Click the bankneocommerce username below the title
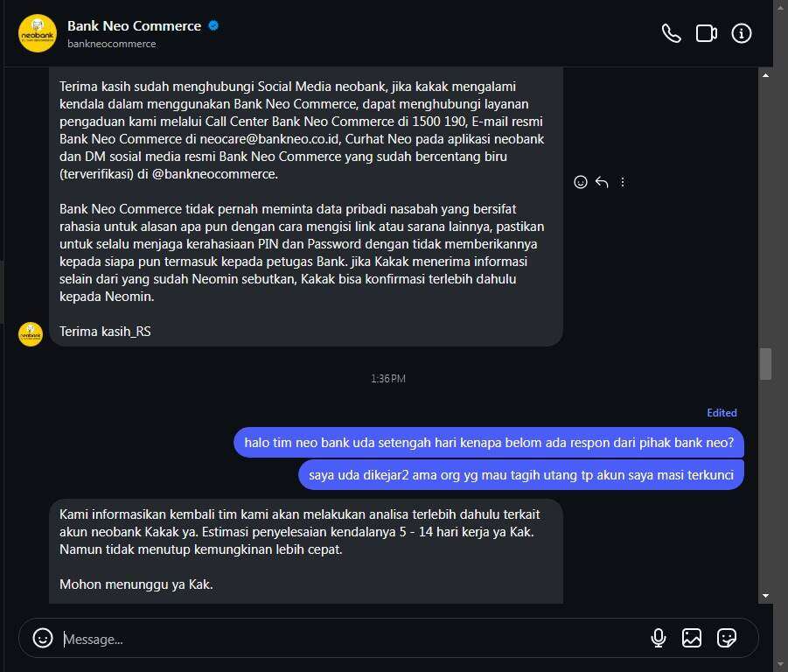This screenshot has height=672, width=788. tap(111, 44)
